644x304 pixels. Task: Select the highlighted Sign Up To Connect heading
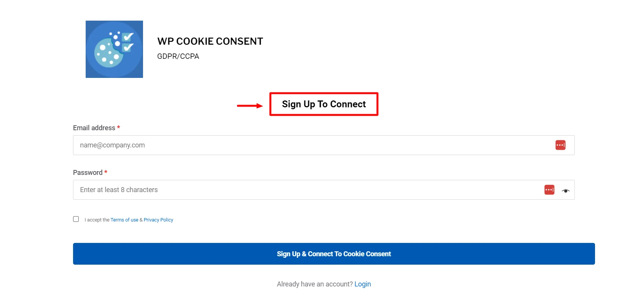pos(324,104)
